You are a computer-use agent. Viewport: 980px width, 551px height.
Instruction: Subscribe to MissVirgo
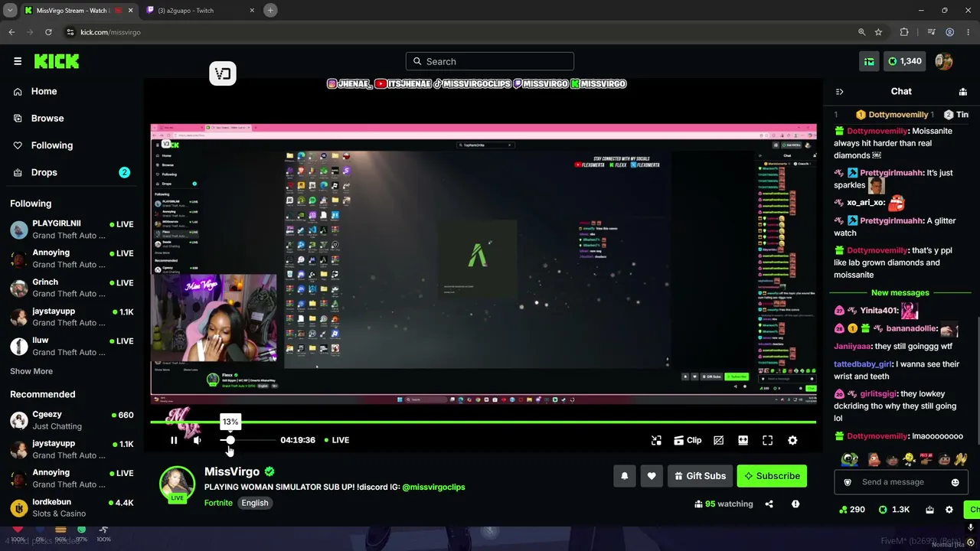pos(772,476)
